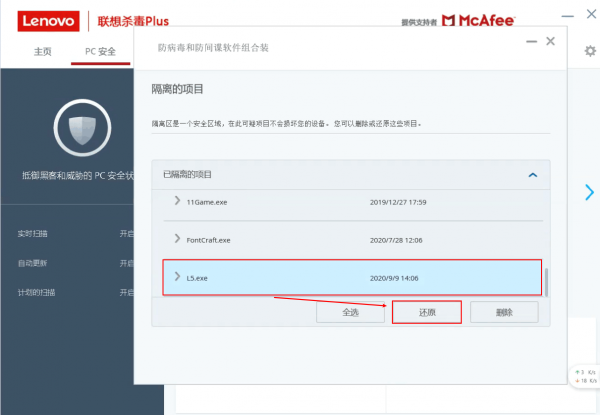
Task: Click the quarantine list scrollbar
Action: 546,282
